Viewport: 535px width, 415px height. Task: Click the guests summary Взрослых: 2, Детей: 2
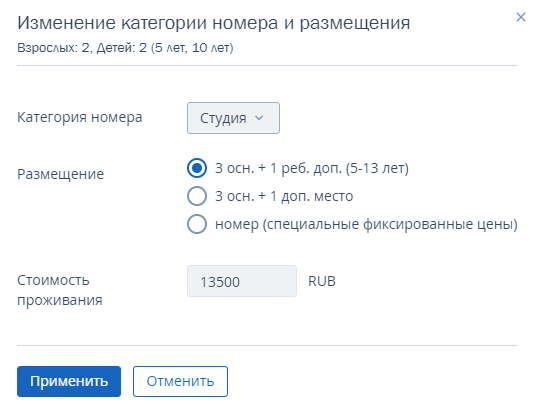(82, 48)
